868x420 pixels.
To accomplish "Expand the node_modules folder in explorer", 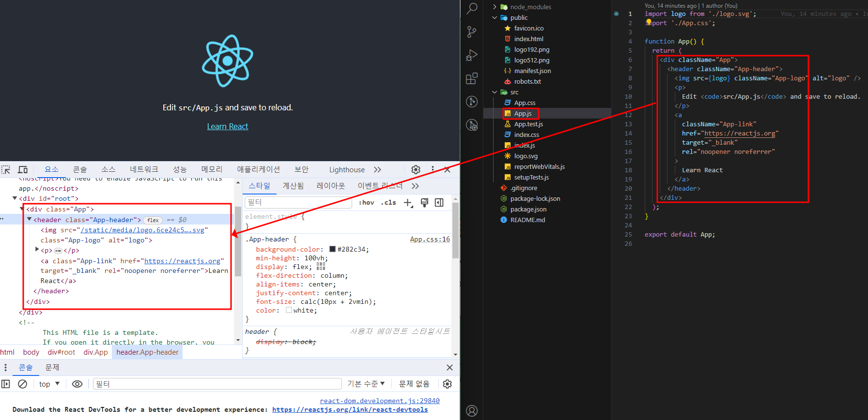I will 495,7.
